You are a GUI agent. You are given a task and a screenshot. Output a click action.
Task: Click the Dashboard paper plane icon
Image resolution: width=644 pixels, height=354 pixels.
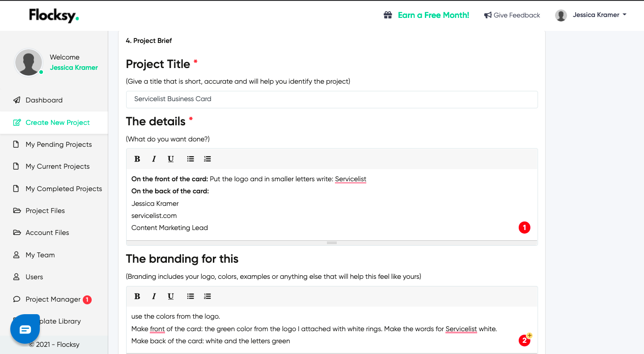(17, 100)
